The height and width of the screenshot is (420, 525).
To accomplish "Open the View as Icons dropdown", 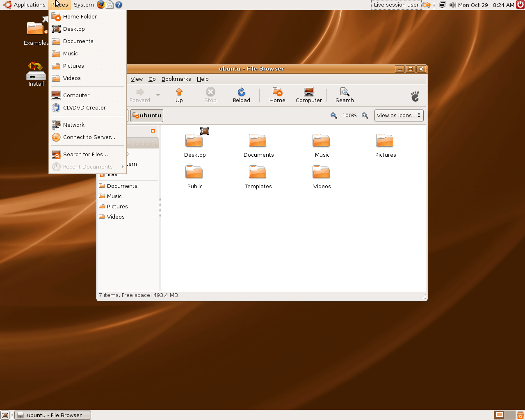I will point(399,116).
